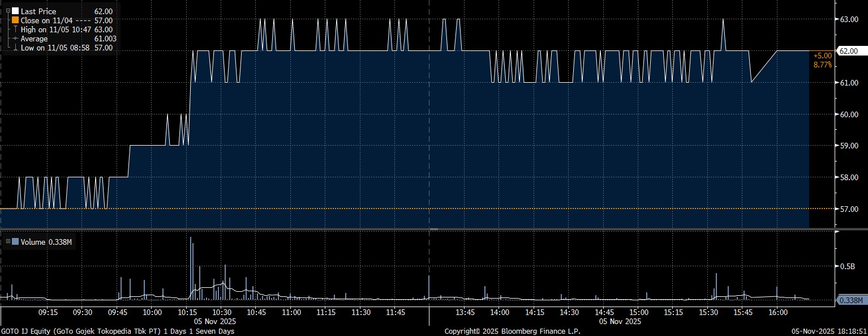The width and height of the screenshot is (868, 336).
Task: Click the 13:45 time axis label
Action: click(465, 312)
